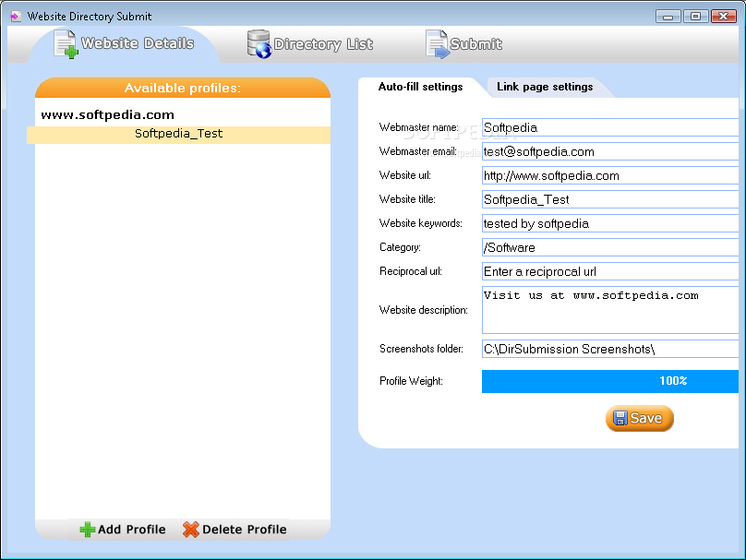
Task: Click the Website Directory Submit app icon in title bar
Action: (x=16, y=17)
